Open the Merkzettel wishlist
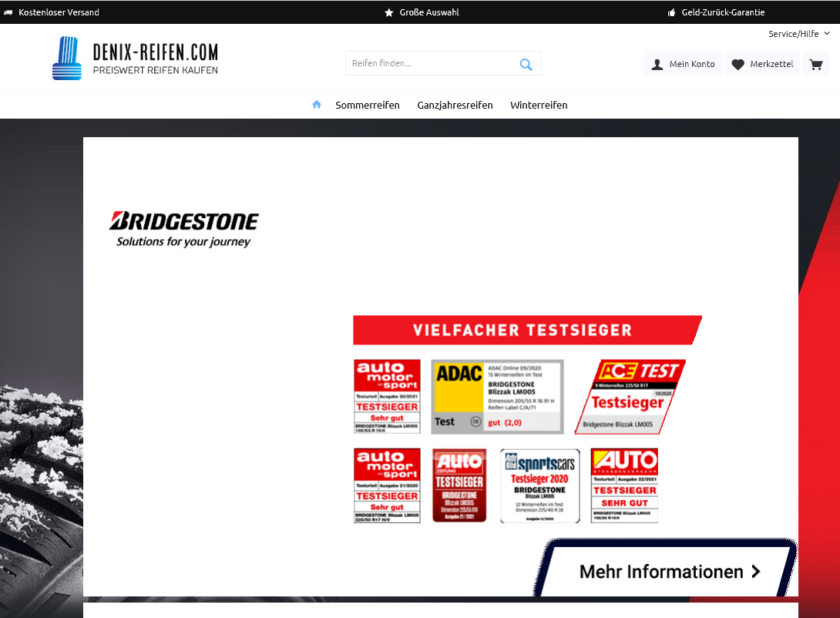 click(x=762, y=64)
